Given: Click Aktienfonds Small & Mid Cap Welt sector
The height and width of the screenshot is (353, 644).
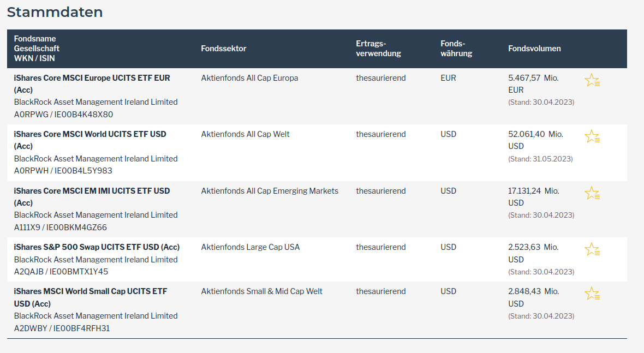Looking at the screenshot, I should pos(261,291).
